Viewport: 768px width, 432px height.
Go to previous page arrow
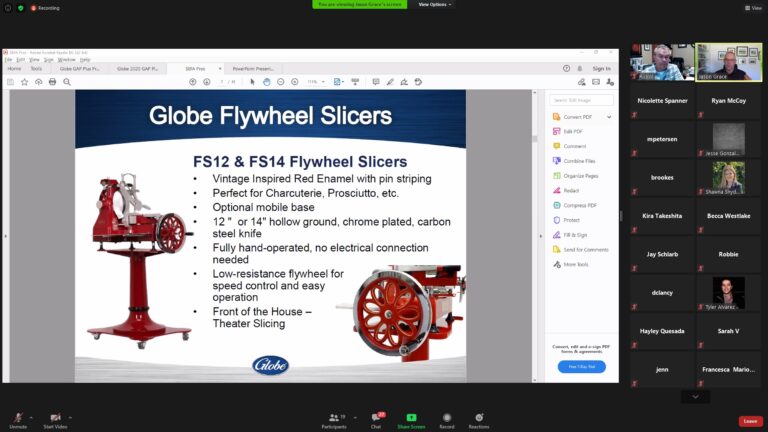192,82
